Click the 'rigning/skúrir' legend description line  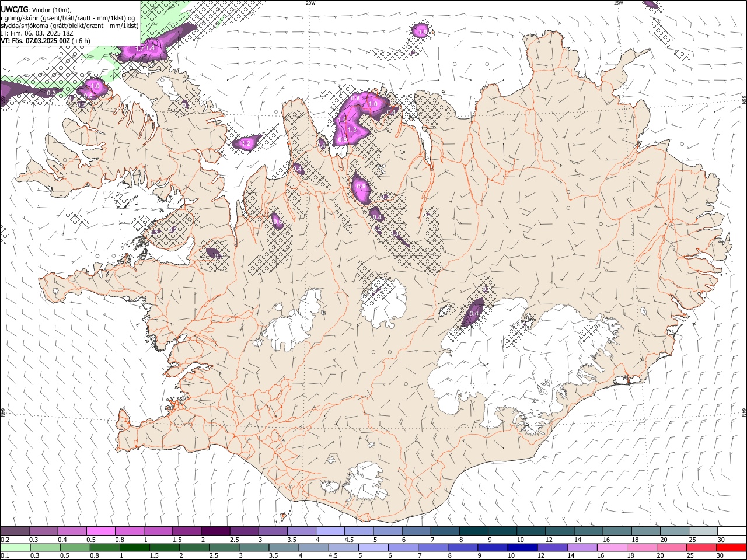68,17
